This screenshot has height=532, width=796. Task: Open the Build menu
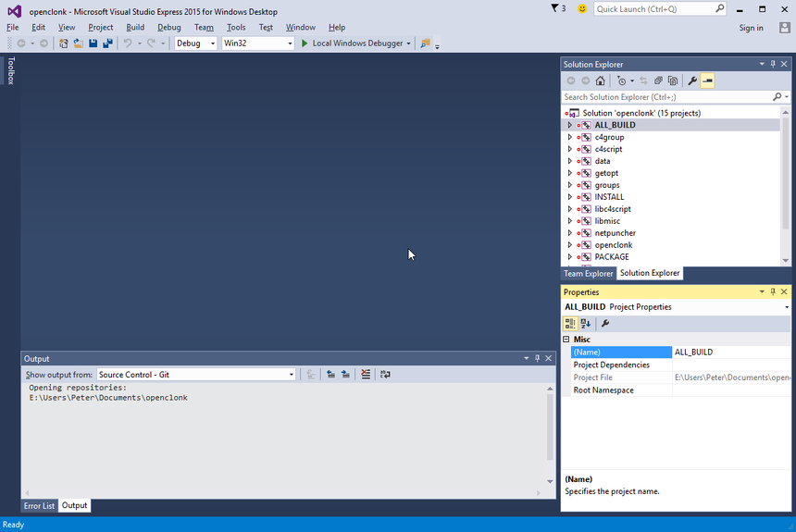(x=135, y=28)
